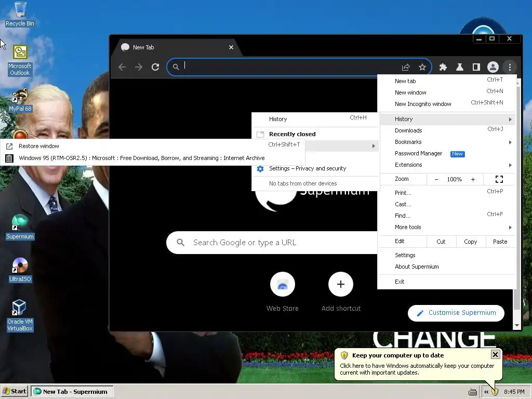Click the page scrollbar down arrow
The height and width of the screenshot is (399, 532).
[517, 325]
